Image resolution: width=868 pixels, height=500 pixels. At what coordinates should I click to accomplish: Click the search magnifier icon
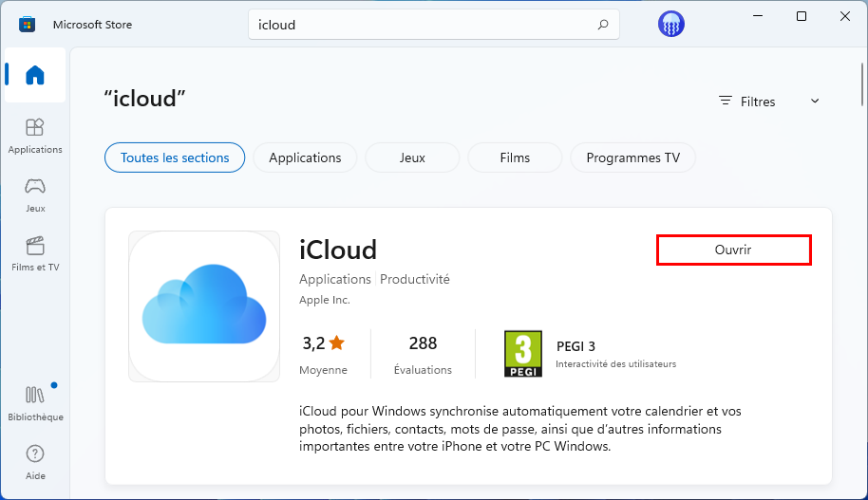[x=603, y=25]
